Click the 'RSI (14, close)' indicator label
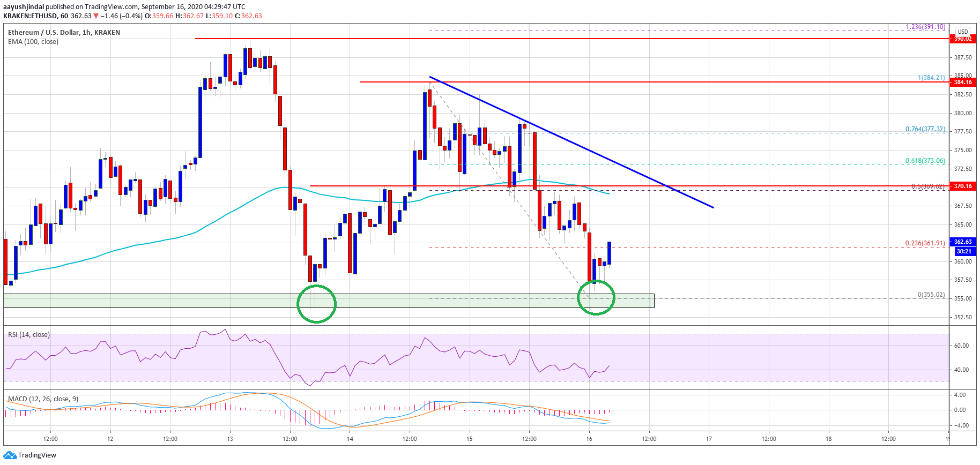980x465 pixels. (x=28, y=335)
